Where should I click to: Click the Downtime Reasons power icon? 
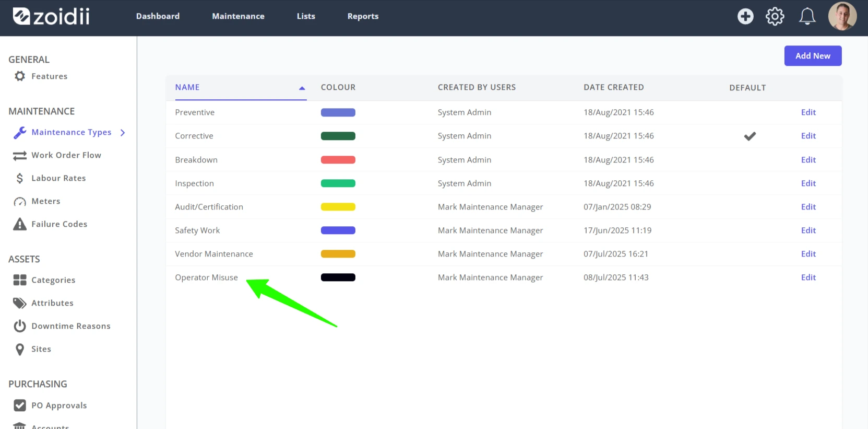[20, 326]
